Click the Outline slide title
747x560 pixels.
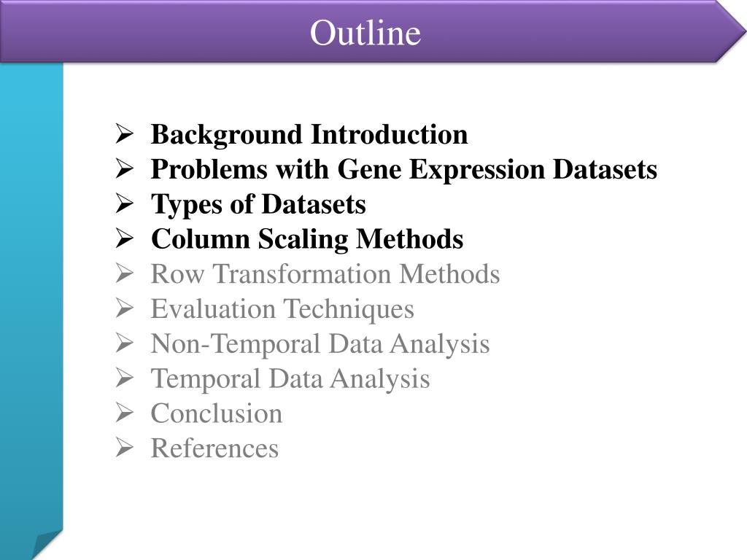[x=365, y=33]
